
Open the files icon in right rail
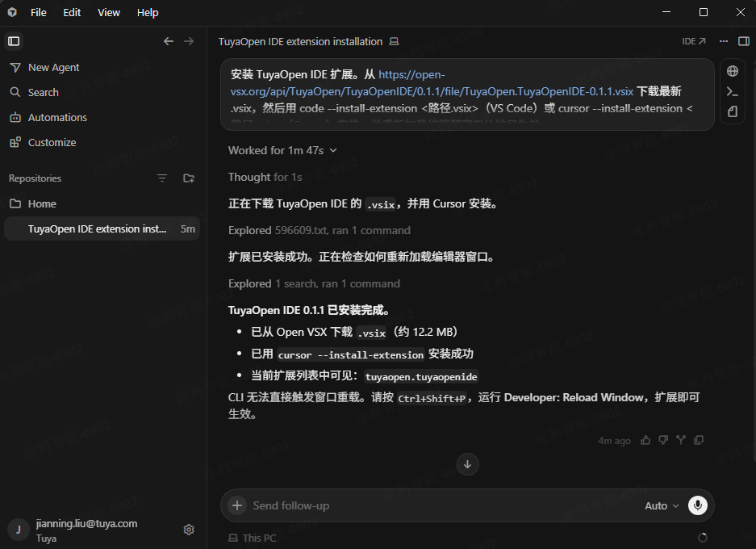tap(733, 112)
